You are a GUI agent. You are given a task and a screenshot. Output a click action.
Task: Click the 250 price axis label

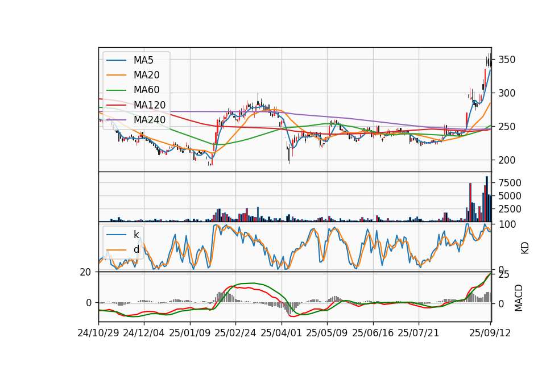click(x=507, y=127)
